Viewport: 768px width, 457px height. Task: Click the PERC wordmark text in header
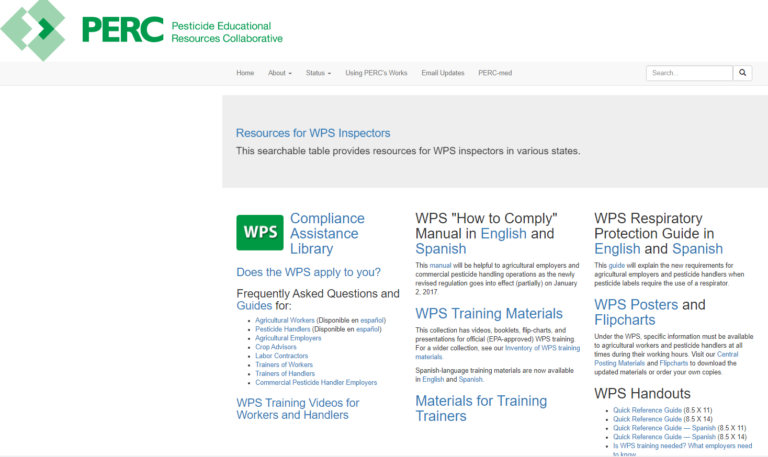[x=122, y=30]
